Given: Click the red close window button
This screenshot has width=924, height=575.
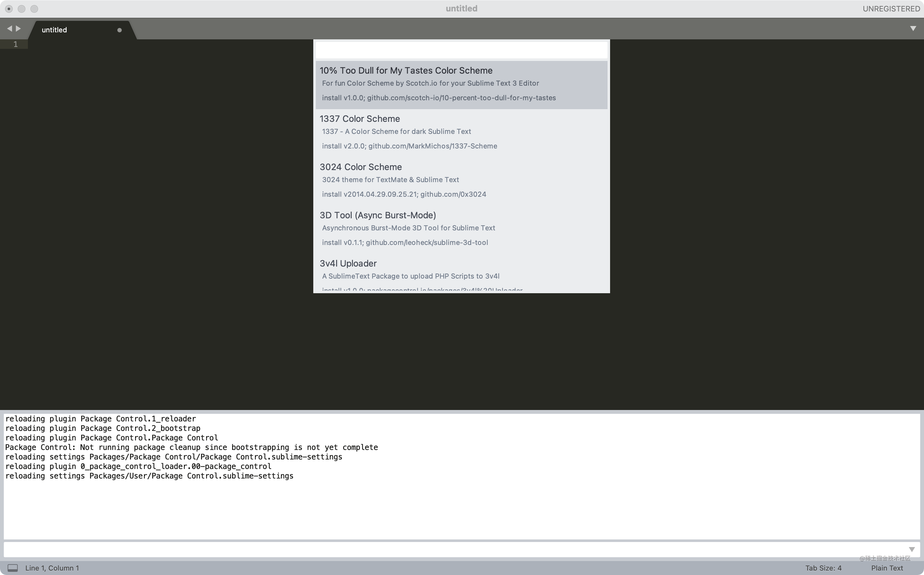Looking at the screenshot, I should click(x=9, y=9).
